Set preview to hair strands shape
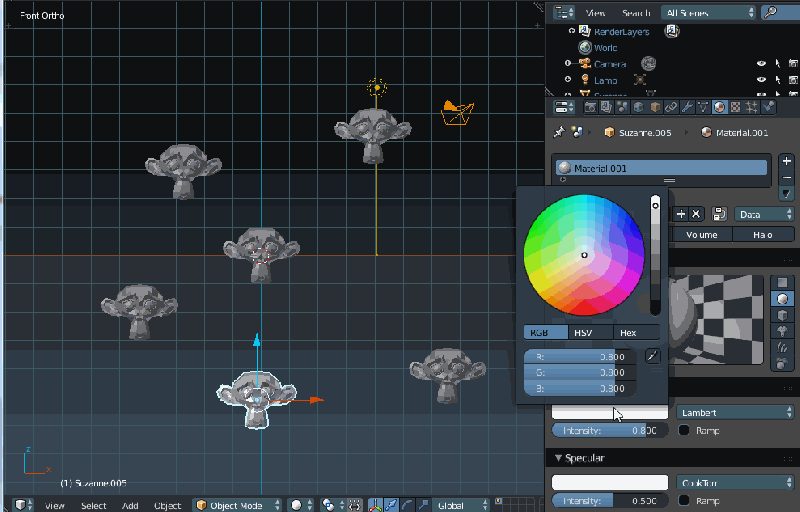Image resolution: width=800 pixels, height=512 pixels. (x=782, y=348)
